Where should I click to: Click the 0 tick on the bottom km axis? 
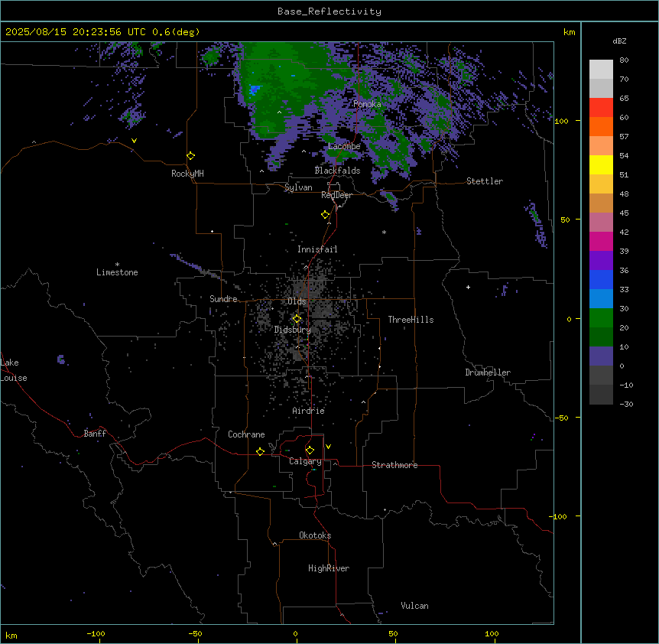coord(295,633)
